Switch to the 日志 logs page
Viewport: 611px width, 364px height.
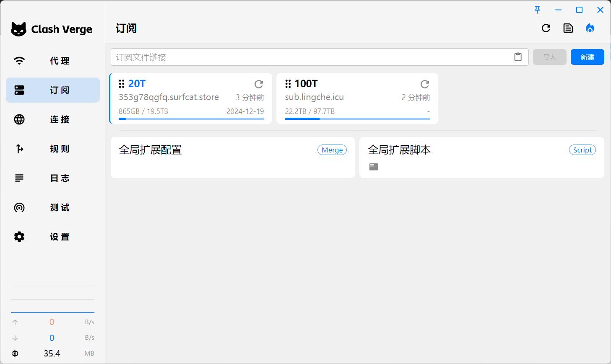pyautogui.click(x=53, y=178)
